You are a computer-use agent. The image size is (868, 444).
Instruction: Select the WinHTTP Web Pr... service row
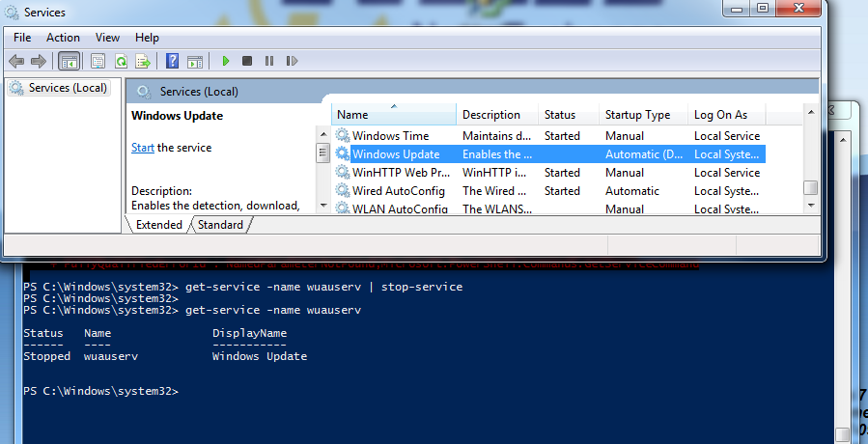(x=549, y=172)
